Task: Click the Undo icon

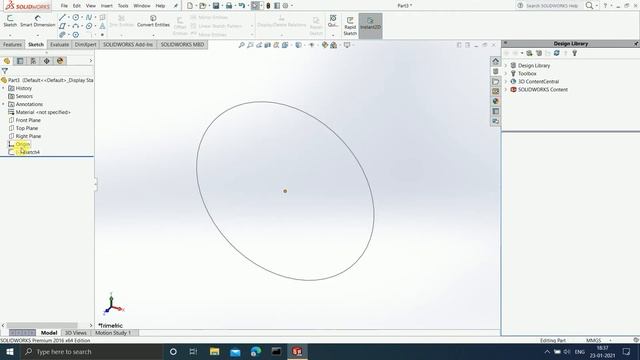Action: (x=242, y=6)
